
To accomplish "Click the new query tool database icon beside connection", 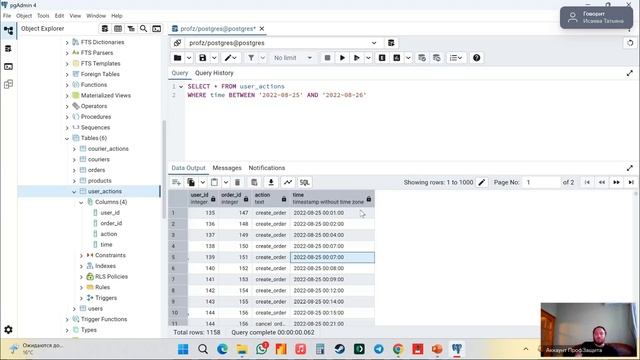I will point(391,43).
